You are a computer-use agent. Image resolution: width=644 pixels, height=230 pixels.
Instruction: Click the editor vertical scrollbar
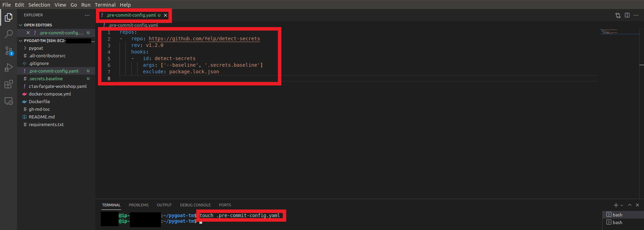coord(642,113)
